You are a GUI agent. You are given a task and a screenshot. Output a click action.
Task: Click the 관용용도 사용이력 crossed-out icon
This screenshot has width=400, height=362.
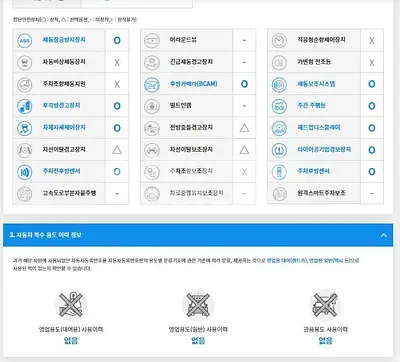[325, 304]
